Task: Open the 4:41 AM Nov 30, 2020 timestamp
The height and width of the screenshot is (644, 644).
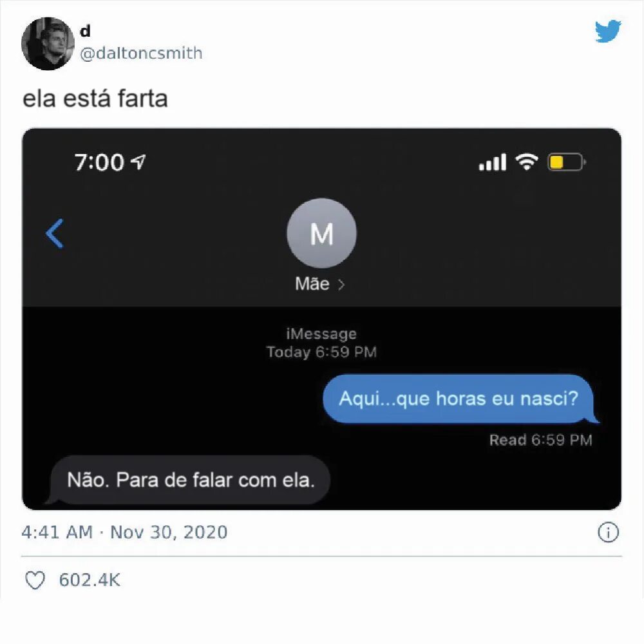Action: pyautogui.click(x=124, y=533)
